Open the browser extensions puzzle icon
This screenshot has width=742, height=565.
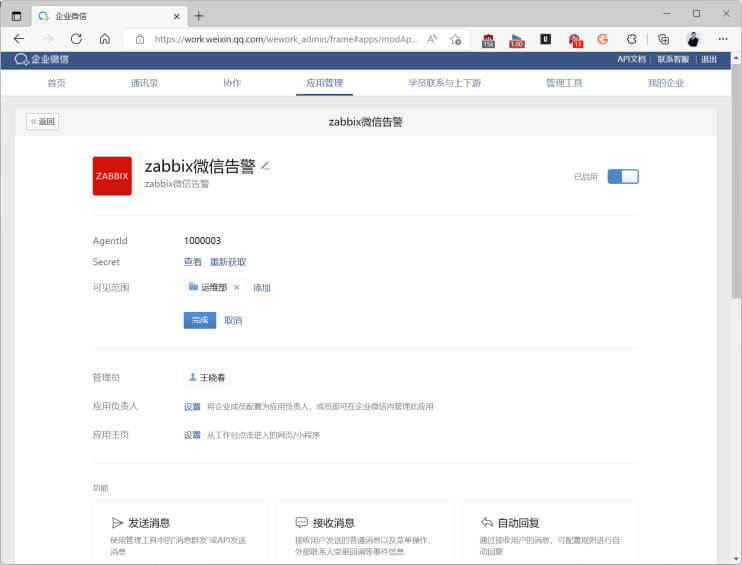click(632, 39)
